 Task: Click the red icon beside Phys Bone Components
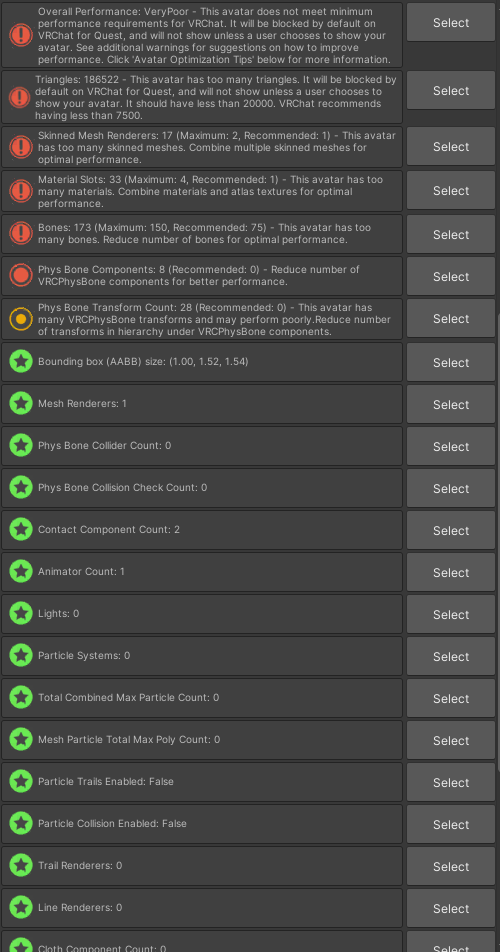click(21, 276)
